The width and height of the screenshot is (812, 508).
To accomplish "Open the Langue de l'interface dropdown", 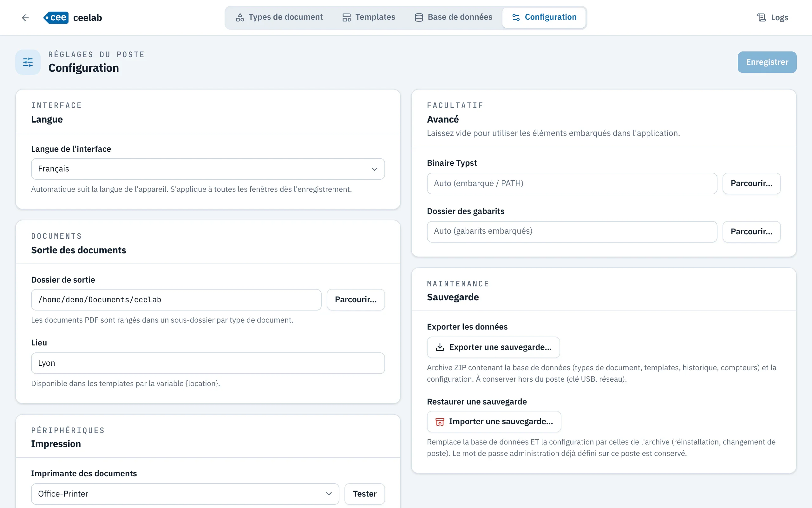I will pos(208,169).
